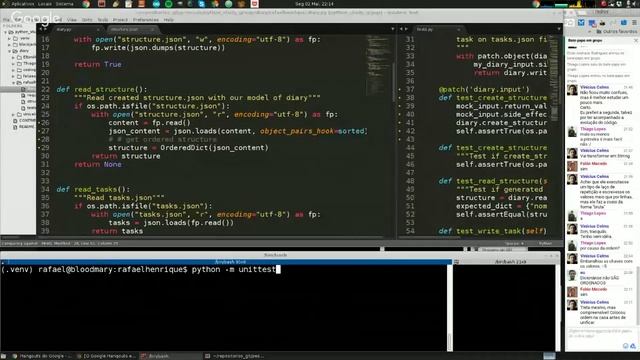This screenshot has width=640, height=360.
Task: Open the Aplicativos panel menu
Action: pyautogui.click(x=22, y=4)
